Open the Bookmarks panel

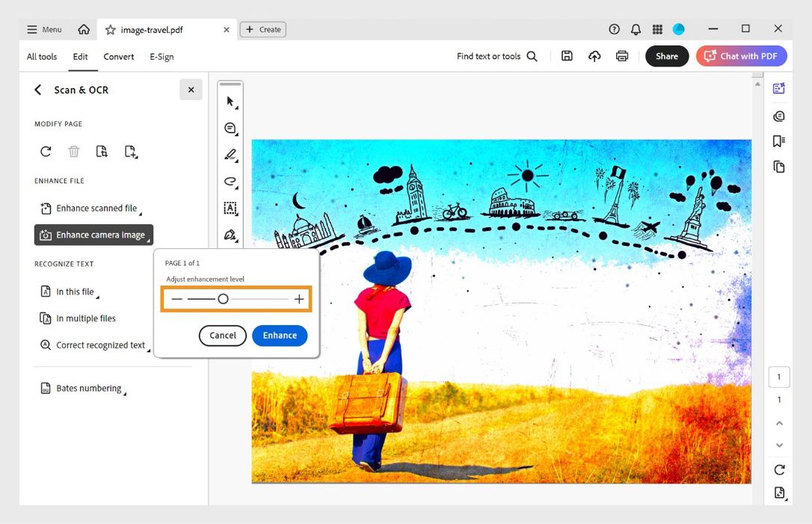[778, 141]
